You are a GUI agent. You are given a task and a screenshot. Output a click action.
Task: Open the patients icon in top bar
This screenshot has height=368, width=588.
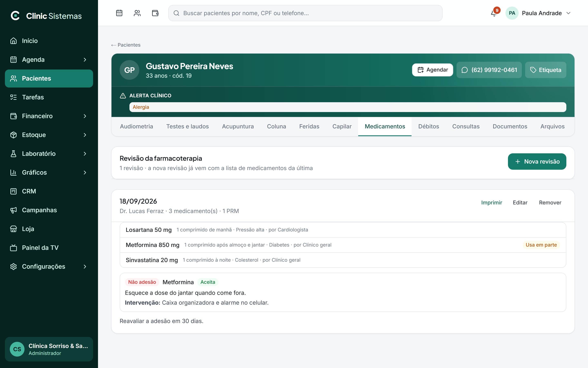[137, 13]
